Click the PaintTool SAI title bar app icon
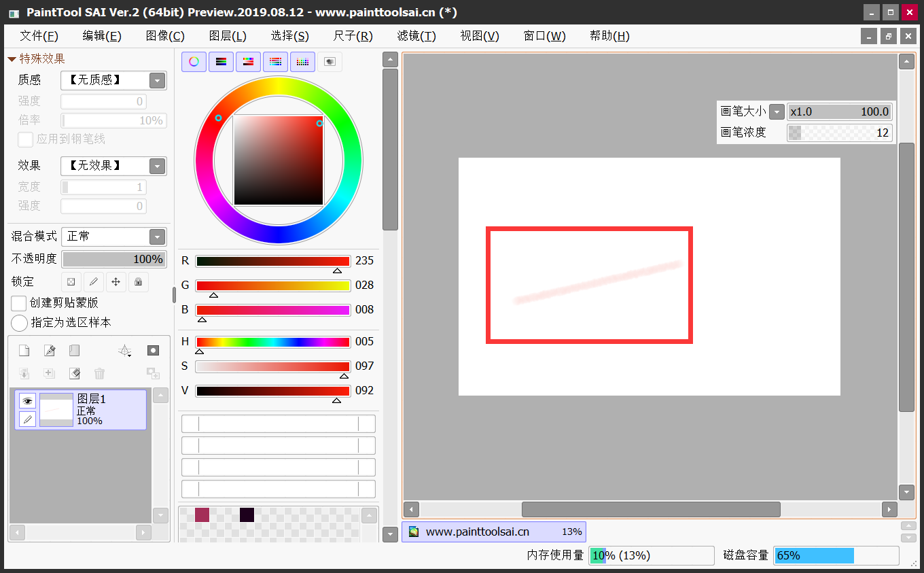Image resolution: width=924 pixels, height=573 pixels. [14, 13]
